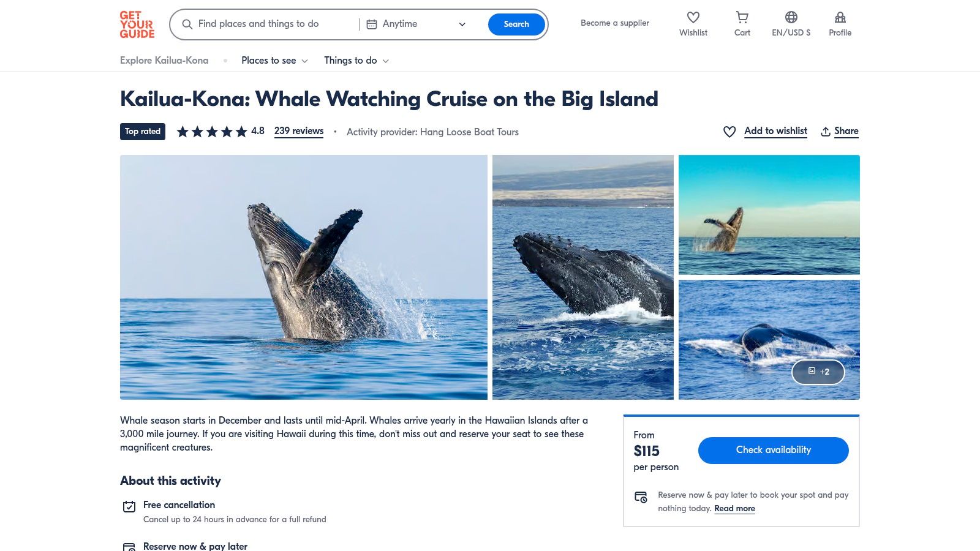Click into the Find places search field
The image size is (980, 551).
coord(269,24)
